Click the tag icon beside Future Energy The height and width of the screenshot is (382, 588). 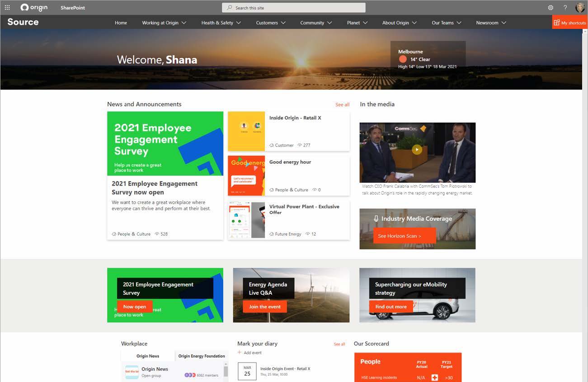(272, 234)
